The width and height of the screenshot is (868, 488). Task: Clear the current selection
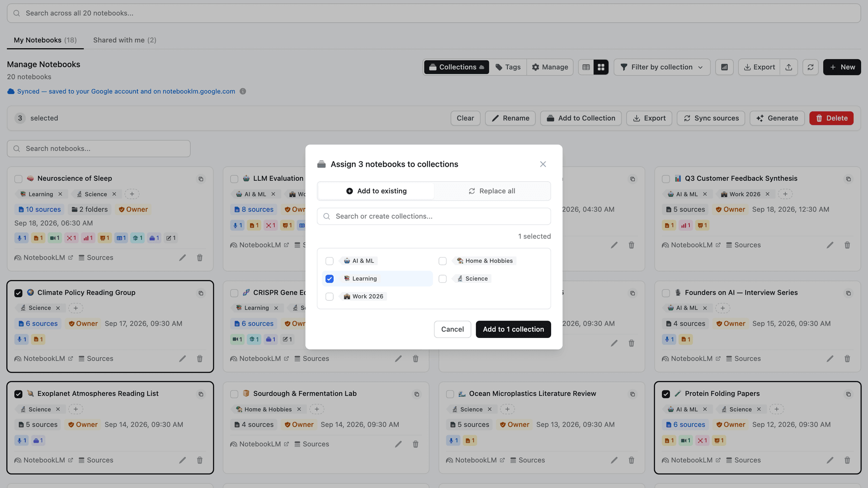pyautogui.click(x=465, y=118)
